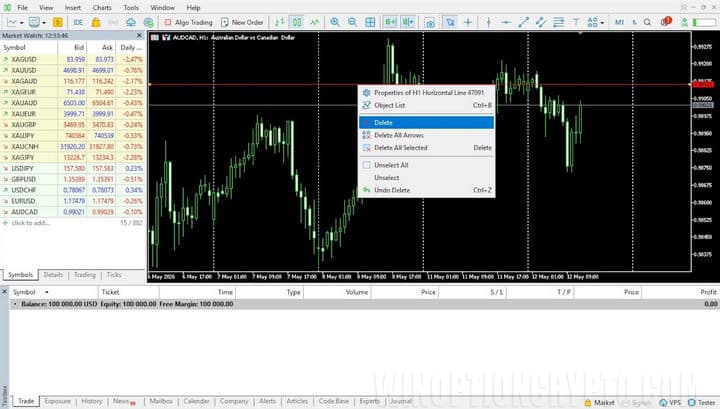The height and width of the screenshot is (409, 720).
Task: Open Properties of H1 Horizontal Line 47091
Action: pos(427,93)
